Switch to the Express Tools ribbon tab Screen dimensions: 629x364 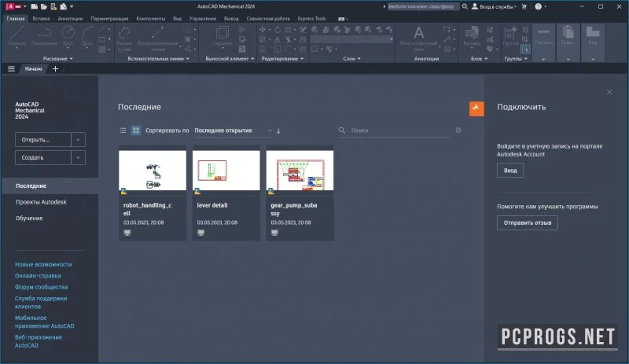pos(311,18)
